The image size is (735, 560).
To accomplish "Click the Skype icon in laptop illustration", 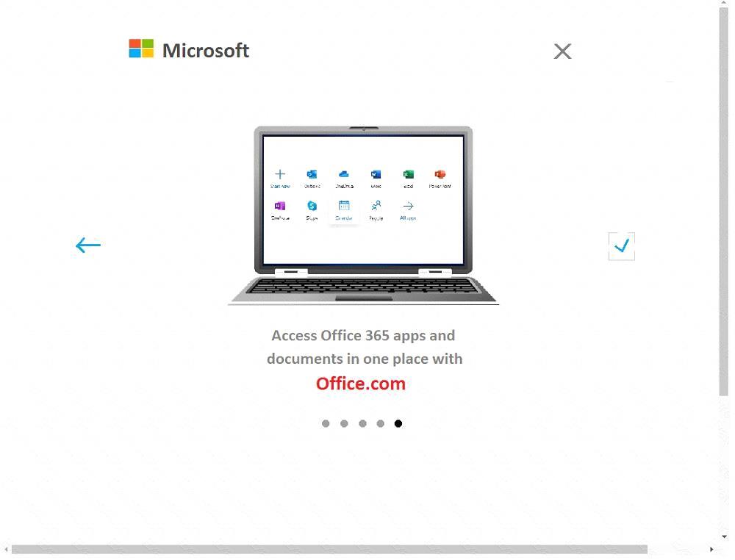I will (312, 206).
